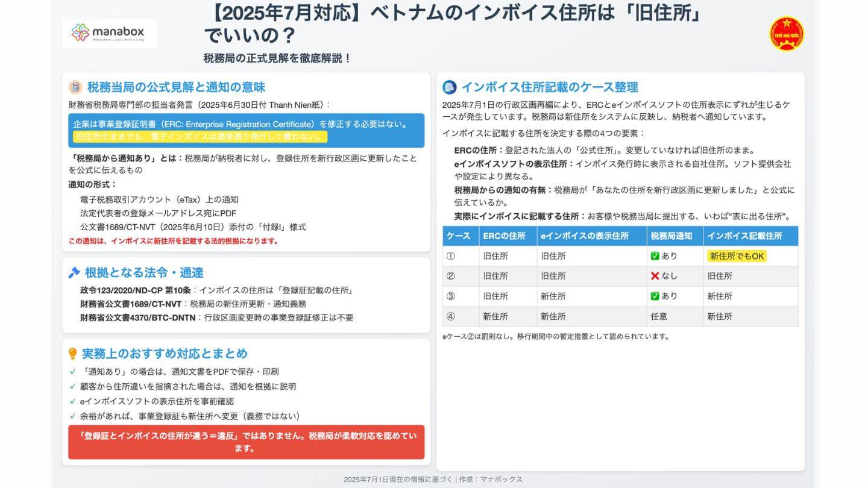Screen dimensions: 868x488
Task: Click the check mark before 通知文書をPDFで保存・印刷
Action: click(x=72, y=372)
